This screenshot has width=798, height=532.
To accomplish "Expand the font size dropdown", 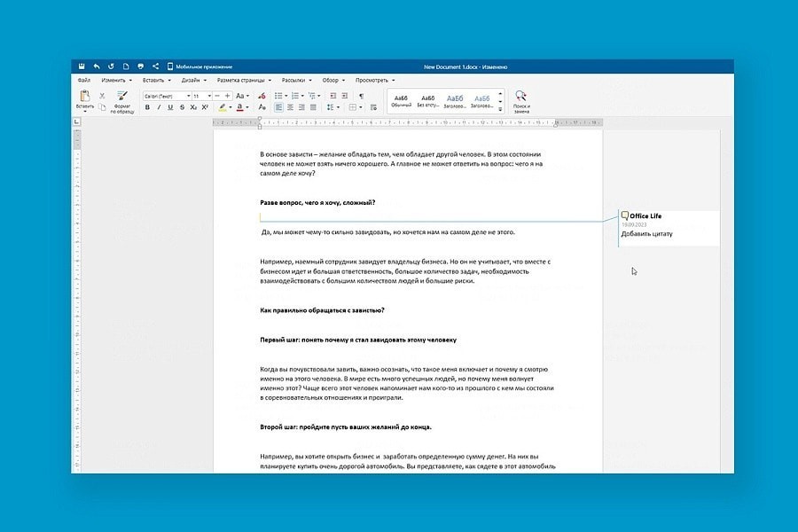I will click(209, 96).
